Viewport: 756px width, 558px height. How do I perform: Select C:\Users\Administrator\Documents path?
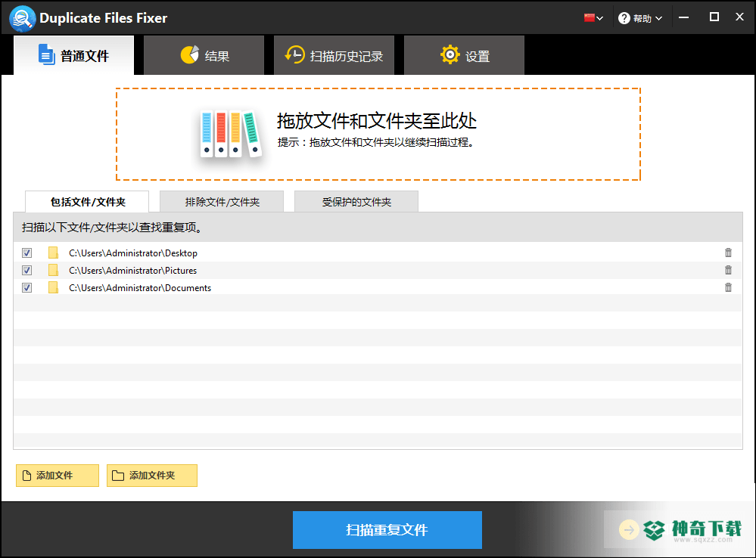pos(140,287)
